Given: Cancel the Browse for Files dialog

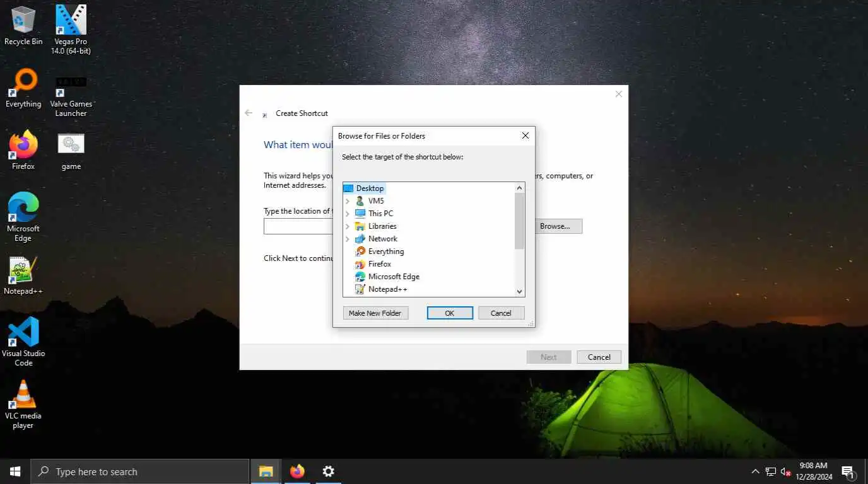Looking at the screenshot, I should coord(501,313).
